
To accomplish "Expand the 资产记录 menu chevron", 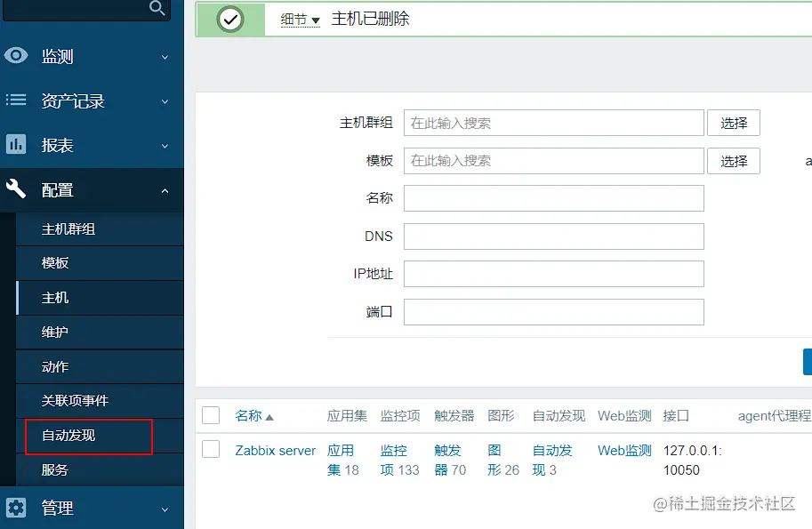I will (x=165, y=101).
